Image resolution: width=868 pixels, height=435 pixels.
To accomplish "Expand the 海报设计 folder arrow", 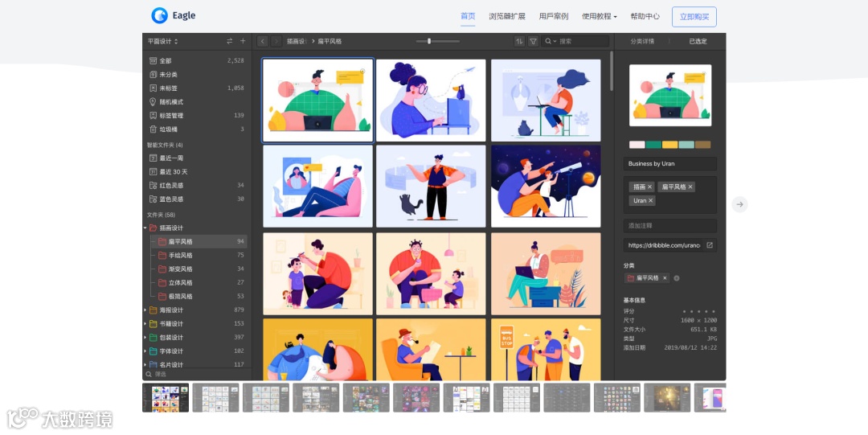I will [x=145, y=310].
